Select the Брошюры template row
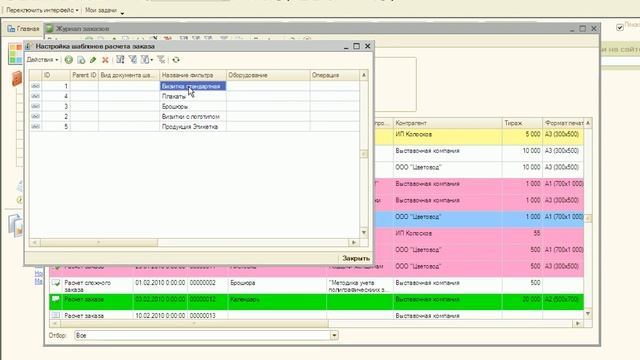Screen dimensions: 640x360 pyautogui.click(x=194, y=107)
